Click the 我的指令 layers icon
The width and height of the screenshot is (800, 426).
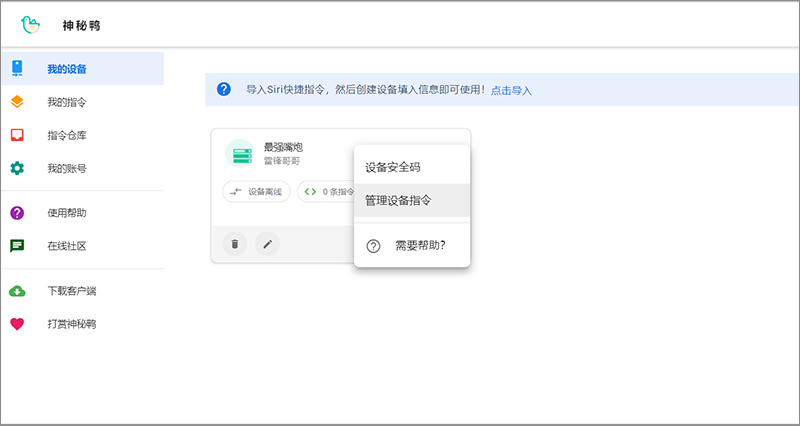pos(17,102)
